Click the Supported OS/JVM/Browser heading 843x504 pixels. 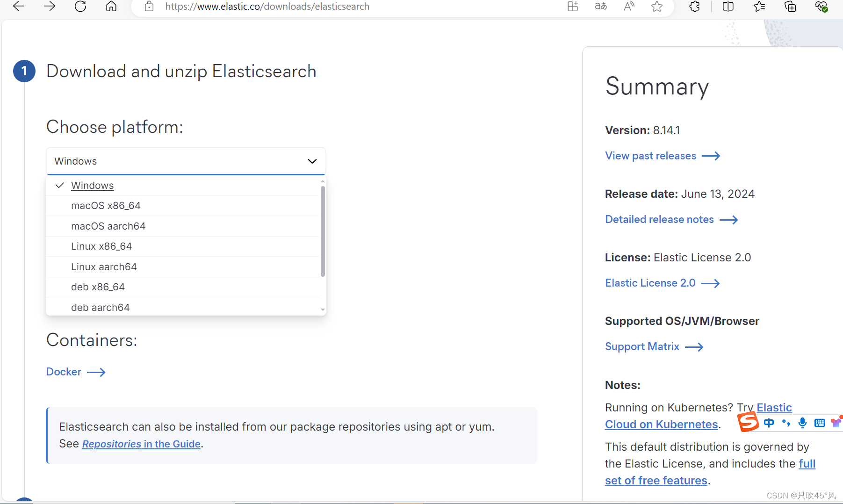682,321
